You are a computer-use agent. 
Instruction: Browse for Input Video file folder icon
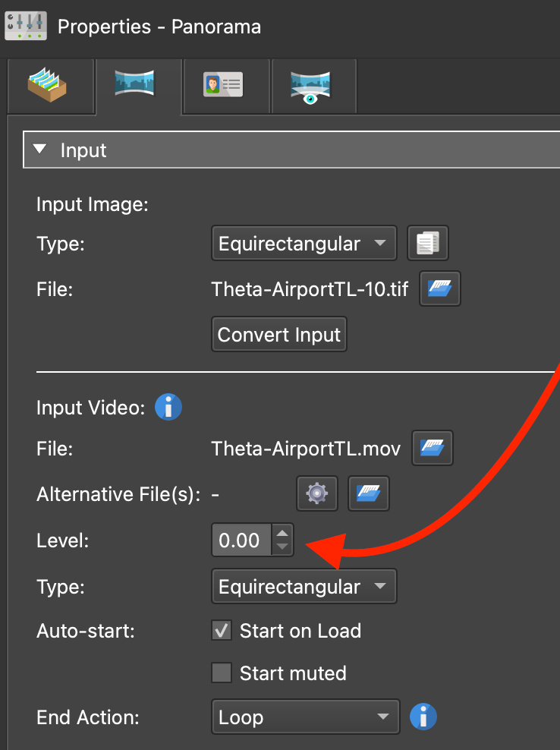coord(433,449)
